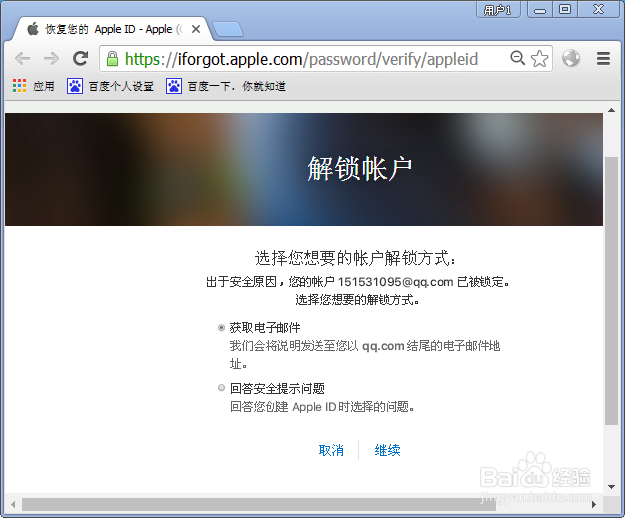Open a new tab button
Image resolution: width=625 pixels, height=518 pixels.
(x=228, y=29)
